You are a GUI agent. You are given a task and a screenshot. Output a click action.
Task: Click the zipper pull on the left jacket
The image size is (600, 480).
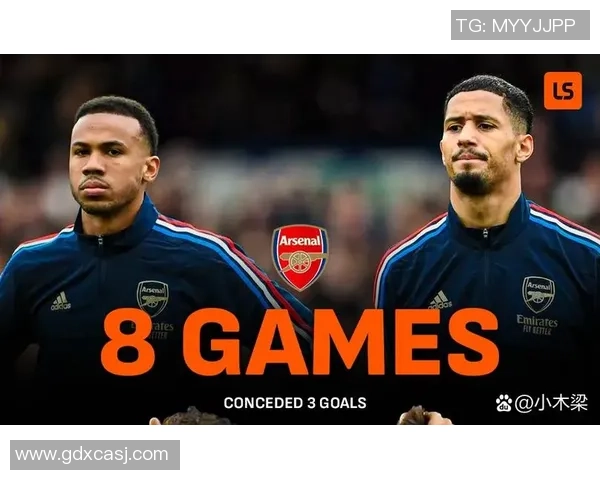[100, 240]
